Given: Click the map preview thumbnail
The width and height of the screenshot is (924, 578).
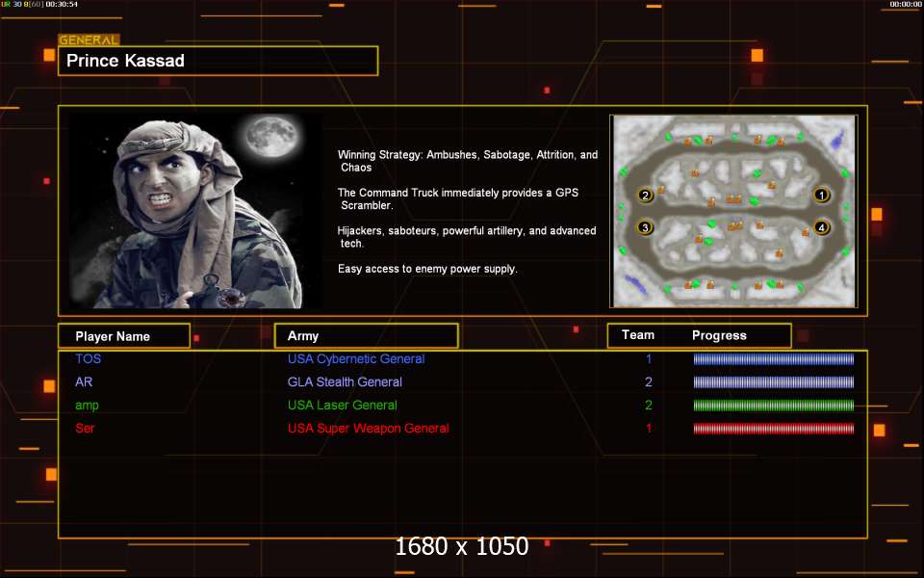Looking at the screenshot, I should [x=733, y=211].
